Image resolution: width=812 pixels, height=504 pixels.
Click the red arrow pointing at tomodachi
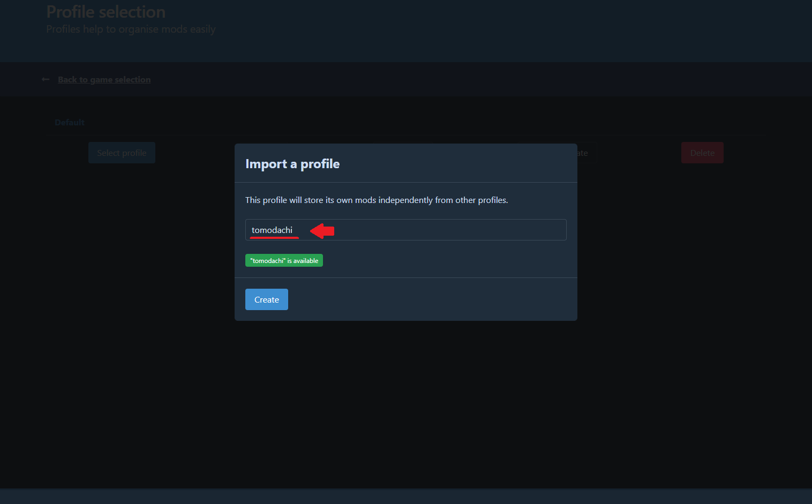[x=322, y=231]
